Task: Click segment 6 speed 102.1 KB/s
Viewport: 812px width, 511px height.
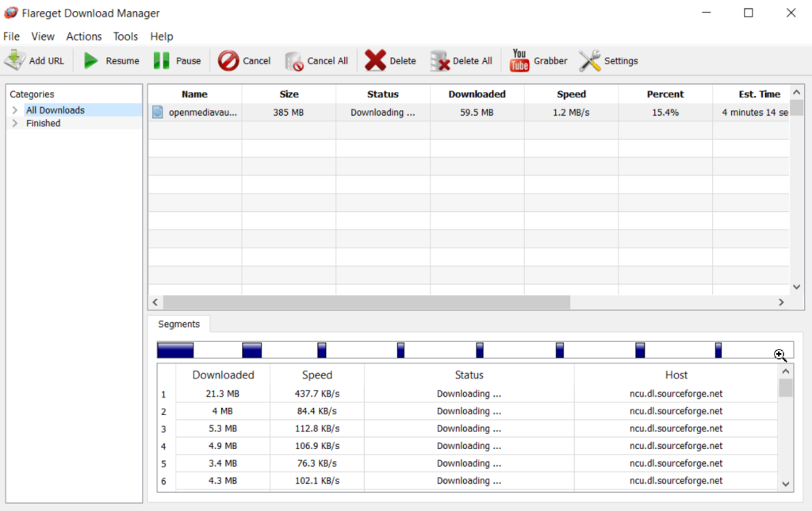Action: (x=317, y=481)
